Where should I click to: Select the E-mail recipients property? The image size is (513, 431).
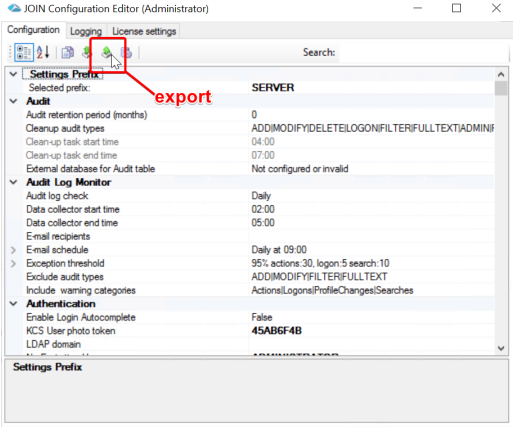[58, 236]
